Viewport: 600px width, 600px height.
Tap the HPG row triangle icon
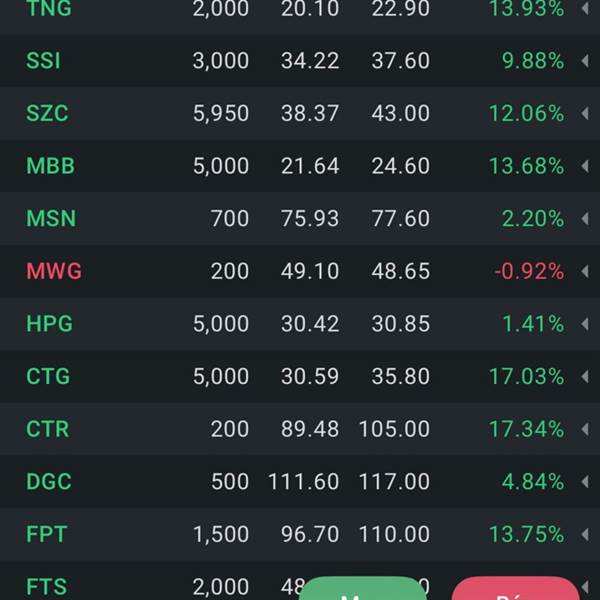click(x=585, y=324)
